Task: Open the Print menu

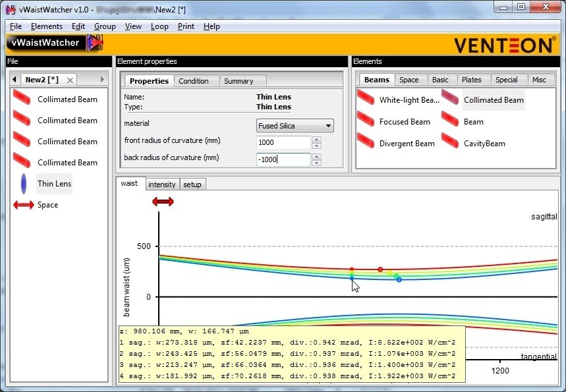Action: tap(186, 26)
